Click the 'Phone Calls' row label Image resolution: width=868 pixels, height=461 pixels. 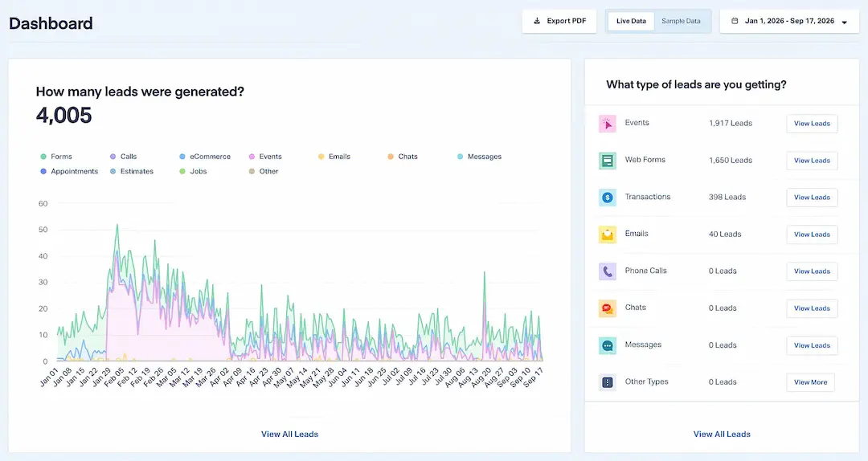tap(645, 271)
